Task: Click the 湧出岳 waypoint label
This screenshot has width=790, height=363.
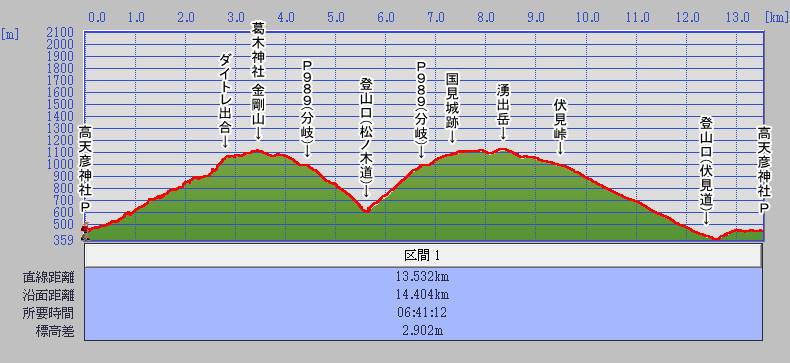Action: tap(503, 111)
